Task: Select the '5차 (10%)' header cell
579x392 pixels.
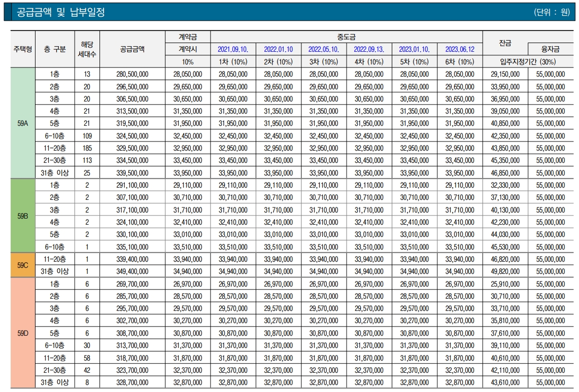Action: (x=414, y=62)
